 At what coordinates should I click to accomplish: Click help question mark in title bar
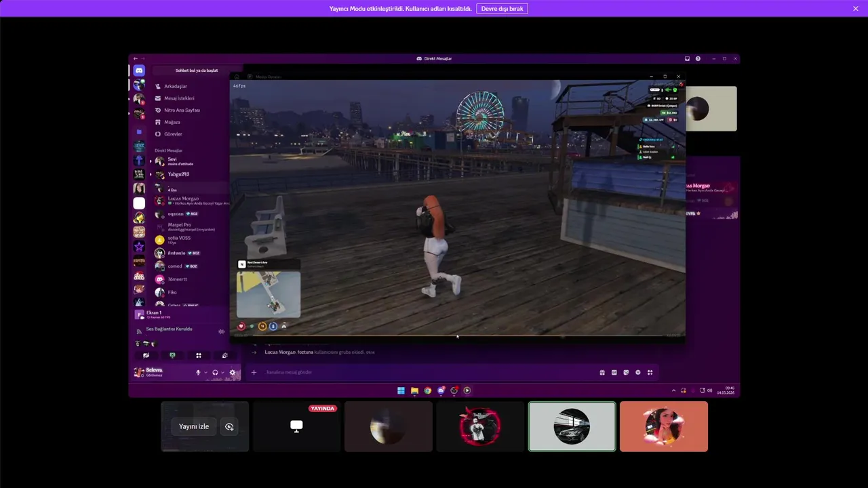tap(698, 59)
